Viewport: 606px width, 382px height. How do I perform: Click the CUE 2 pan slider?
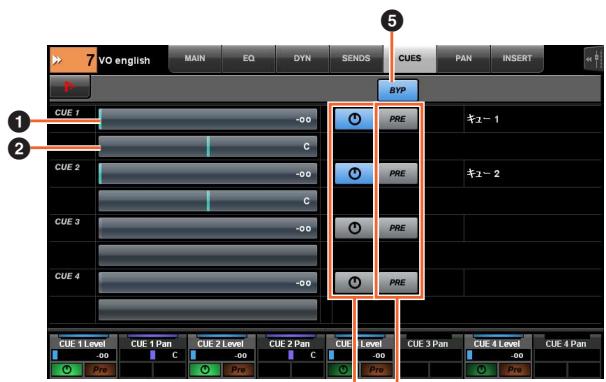[208, 201]
